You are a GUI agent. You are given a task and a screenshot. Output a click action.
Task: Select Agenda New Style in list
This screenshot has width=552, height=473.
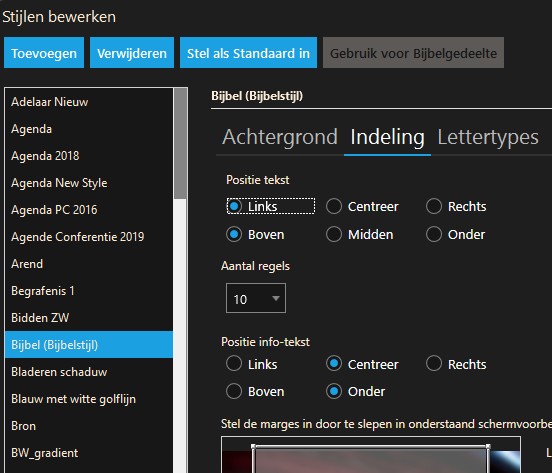pyautogui.click(x=89, y=183)
